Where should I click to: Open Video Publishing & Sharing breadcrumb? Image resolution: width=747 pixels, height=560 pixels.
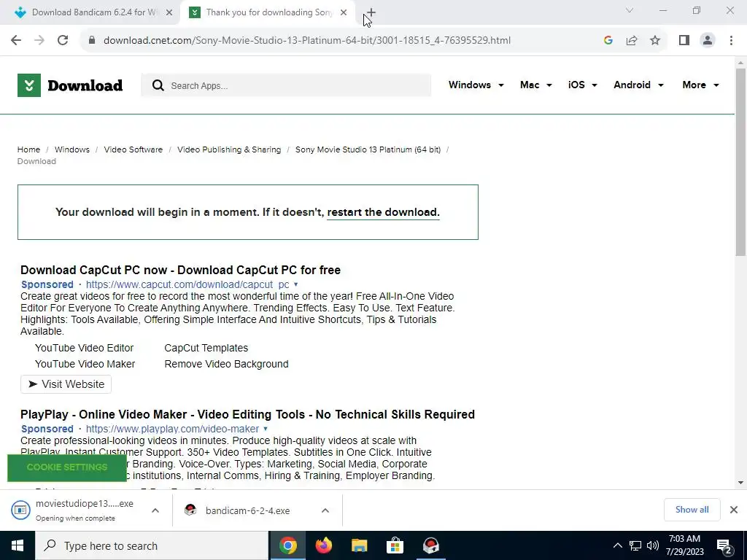pos(229,149)
